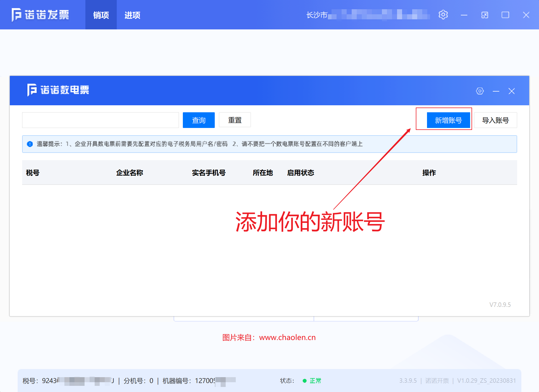
Task: Click the 3.3.9.5 version text in status bar
Action: (x=408, y=381)
